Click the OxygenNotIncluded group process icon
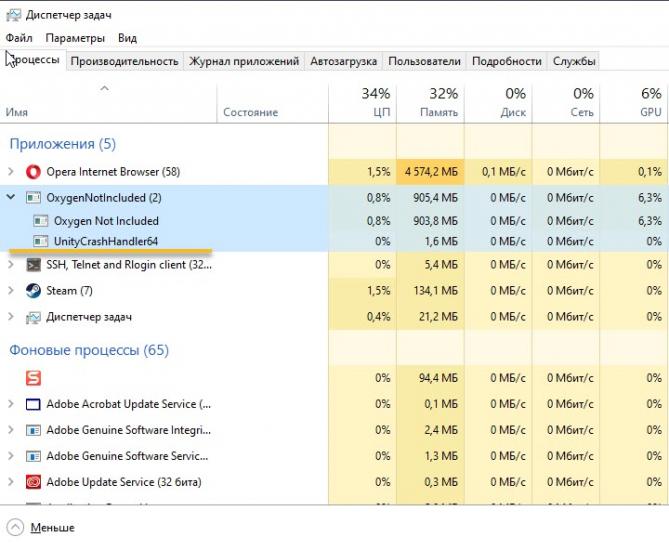This screenshot has height=550, width=669. 33,198
